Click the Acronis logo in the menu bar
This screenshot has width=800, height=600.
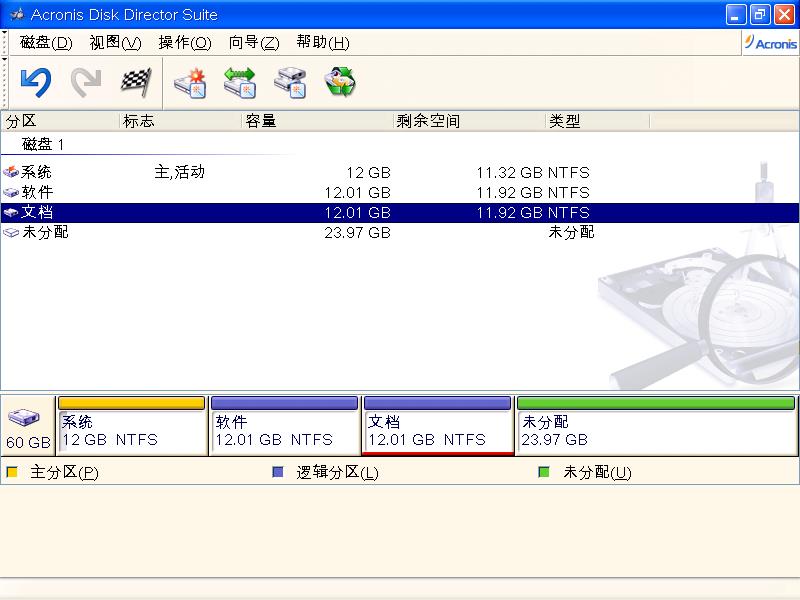click(770, 43)
